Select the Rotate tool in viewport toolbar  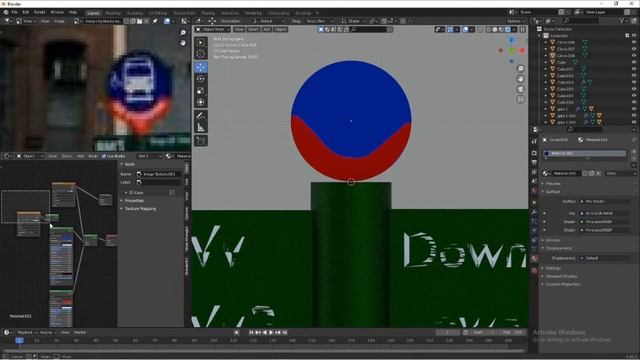pos(201,78)
